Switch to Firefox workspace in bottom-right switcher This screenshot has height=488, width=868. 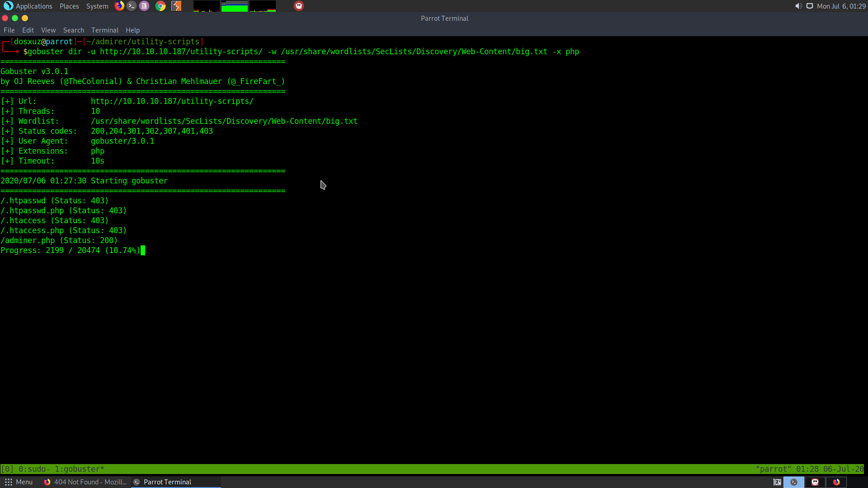(x=836, y=482)
